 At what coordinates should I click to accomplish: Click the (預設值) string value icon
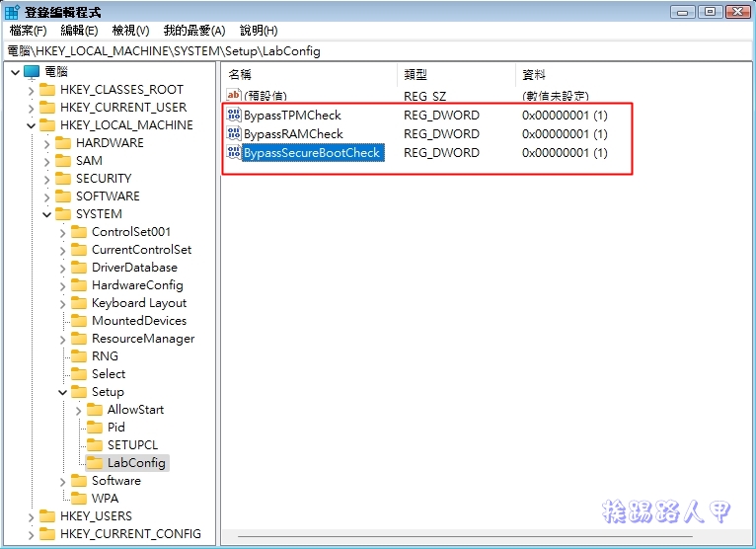pyautogui.click(x=234, y=95)
